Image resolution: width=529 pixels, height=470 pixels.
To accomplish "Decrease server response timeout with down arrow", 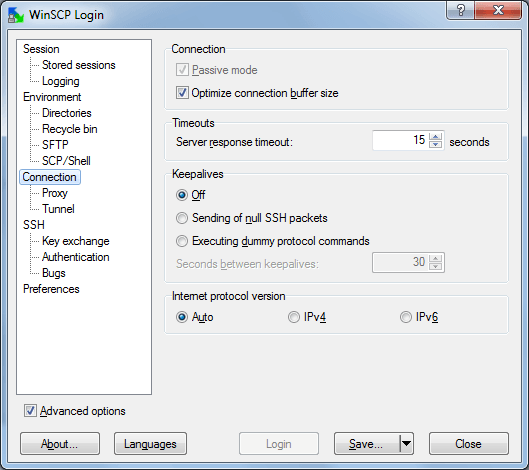I will tap(436, 144).
